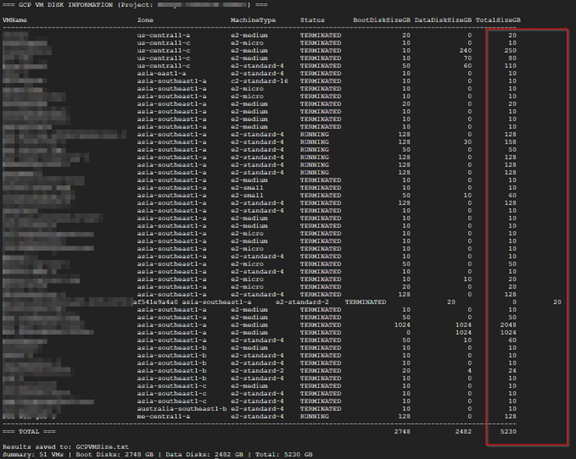Click e2-medium in the us-central1-a row
576x459 pixels.
pyautogui.click(x=249, y=35)
